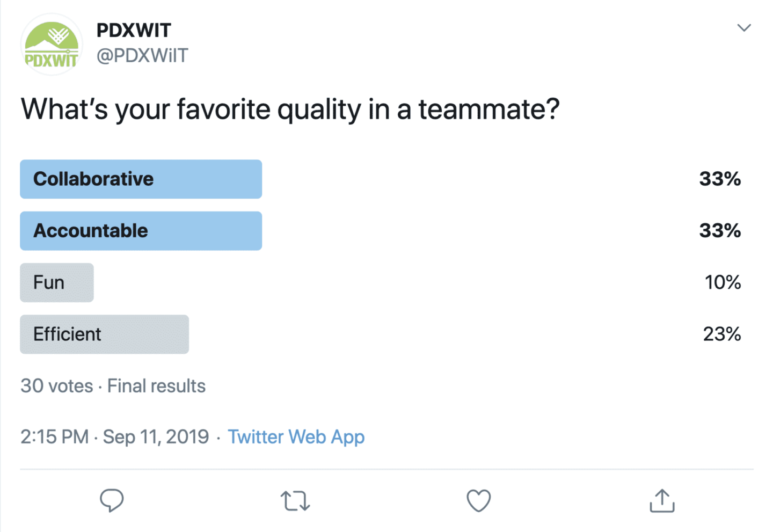This screenshot has width=773, height=532.
Task: Click the reply speech bubble icon
Action: pyautogui.click(x=112, y=500)
